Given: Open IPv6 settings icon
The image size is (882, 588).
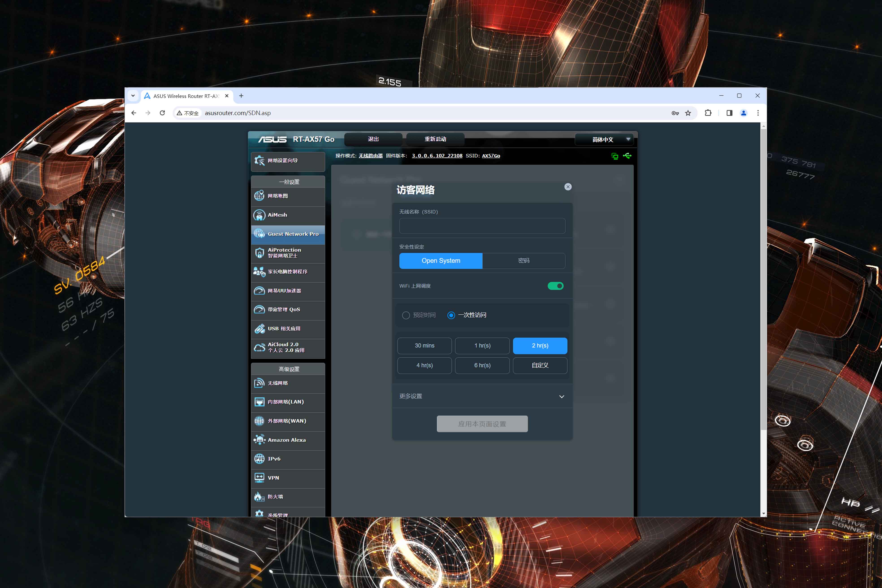Looking at the screenshot, I should [x=259, y=459].
